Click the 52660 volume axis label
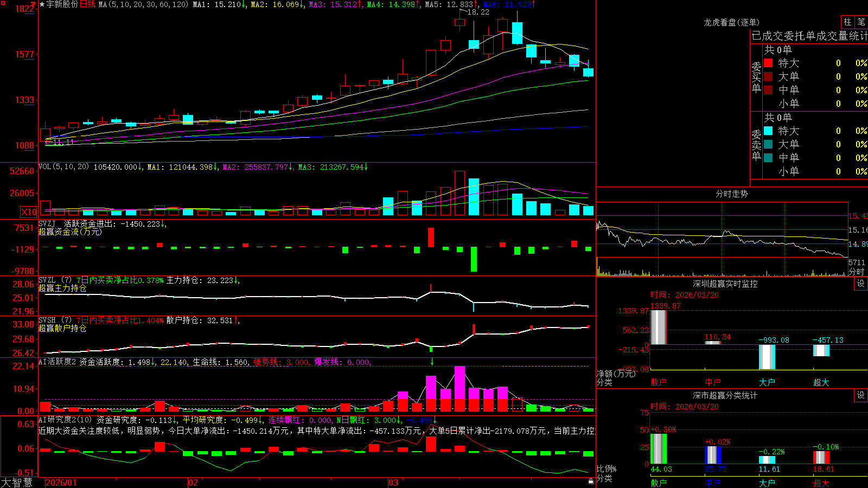Screen dimensions: 868x488 tap(22, 171)
